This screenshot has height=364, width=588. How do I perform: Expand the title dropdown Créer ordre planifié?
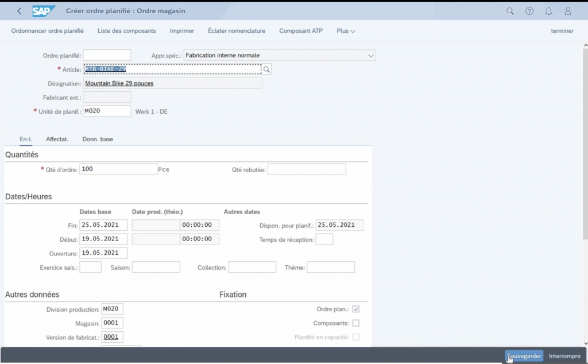pyautogui.click(x=125, y=11)
